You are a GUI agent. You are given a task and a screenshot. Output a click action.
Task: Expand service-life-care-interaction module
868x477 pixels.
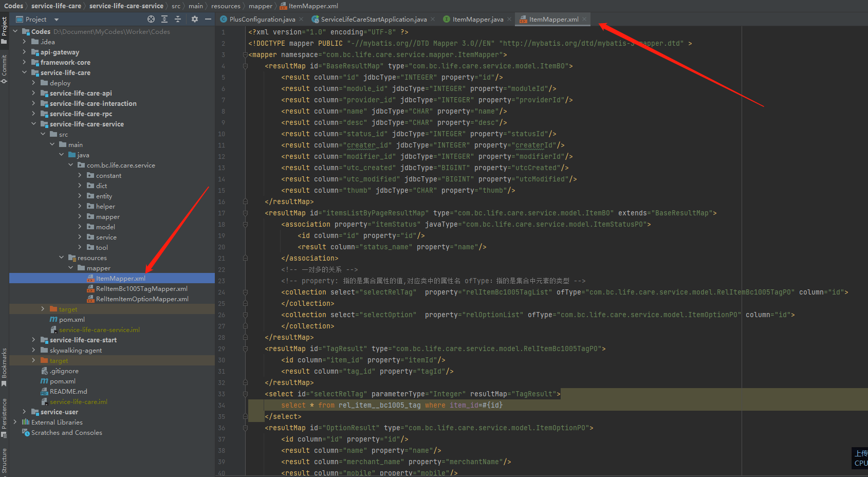[33, 103]
